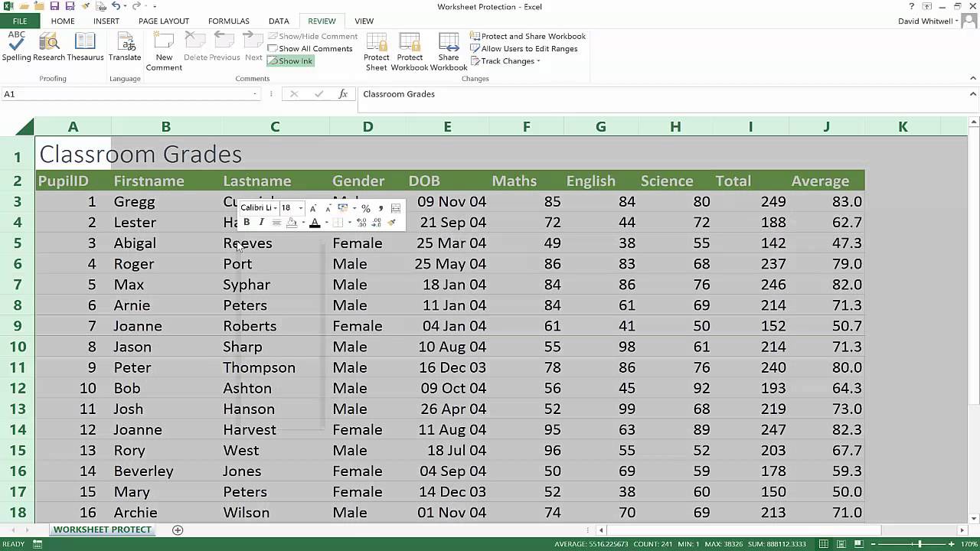Switch to the PAGE LAYOUT tab
The width and height of the screenshot is (980, 551).
click(x=164, y=21)
